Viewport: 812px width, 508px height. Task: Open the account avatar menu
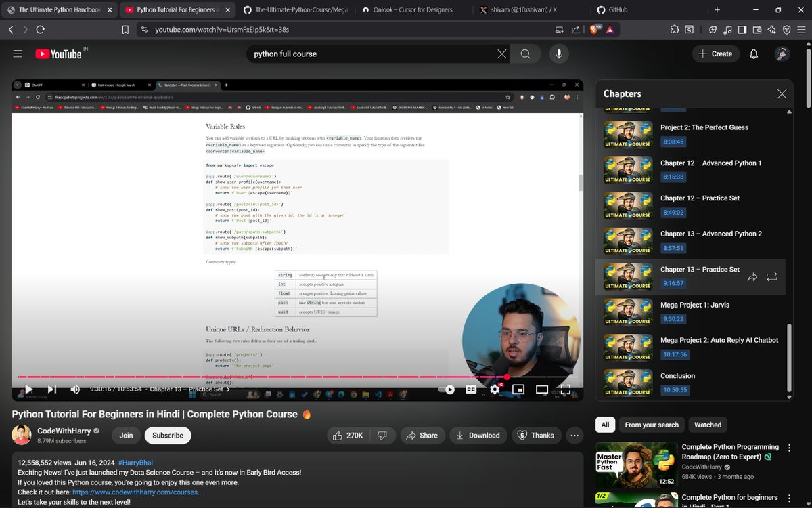(x=782, y=54)
